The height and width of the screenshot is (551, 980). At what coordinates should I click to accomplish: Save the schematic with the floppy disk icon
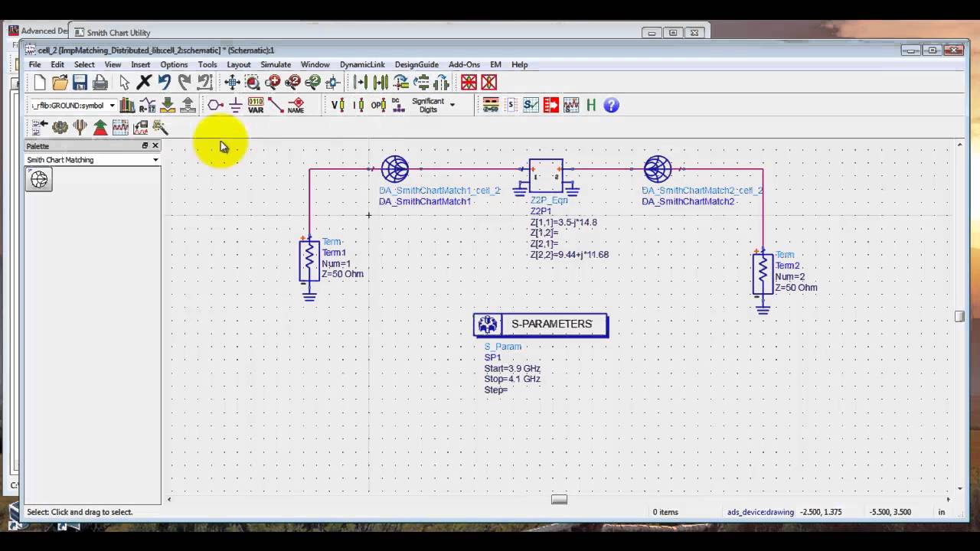[x=80, y=83]
